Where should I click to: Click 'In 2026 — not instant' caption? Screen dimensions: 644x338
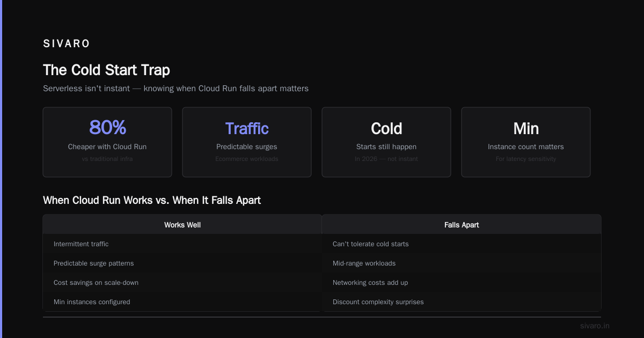[386, 159]
